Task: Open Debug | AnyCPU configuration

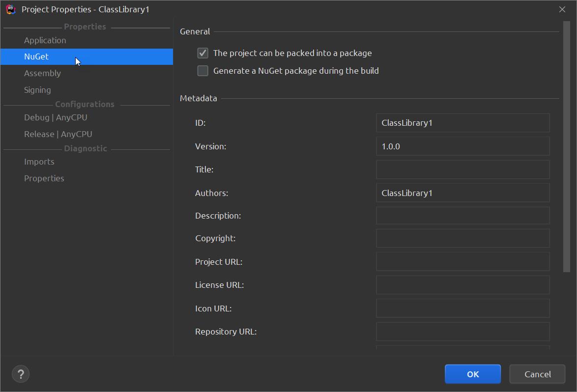Action: 56,117
